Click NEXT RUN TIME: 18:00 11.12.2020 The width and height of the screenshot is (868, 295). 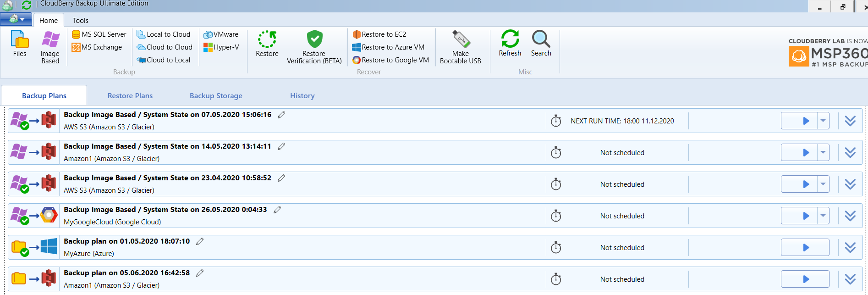[622, 121]
